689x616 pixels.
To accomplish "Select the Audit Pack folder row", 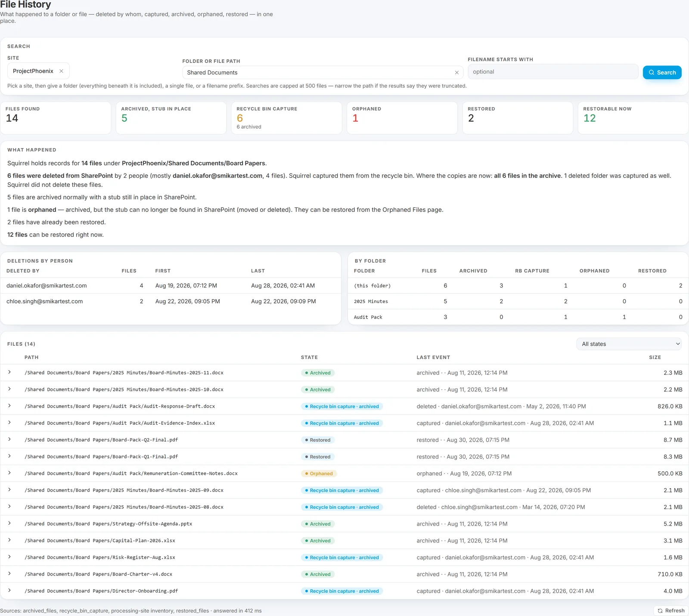I will tap(518, 317).
